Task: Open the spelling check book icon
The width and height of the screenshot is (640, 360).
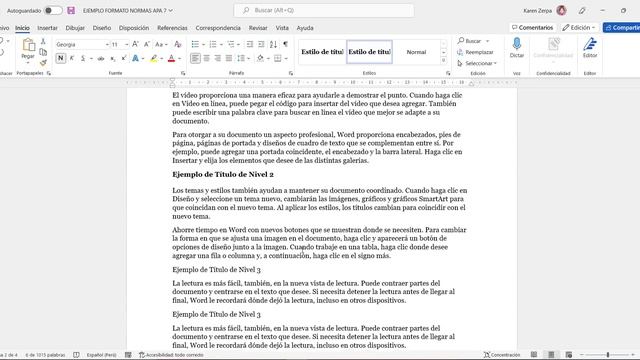Action: point(76,355)
